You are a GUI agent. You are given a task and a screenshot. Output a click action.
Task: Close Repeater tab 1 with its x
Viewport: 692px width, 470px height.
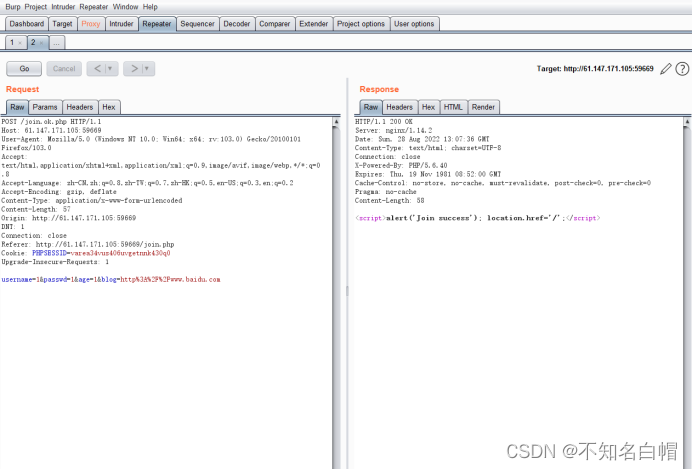pos(20,43)
